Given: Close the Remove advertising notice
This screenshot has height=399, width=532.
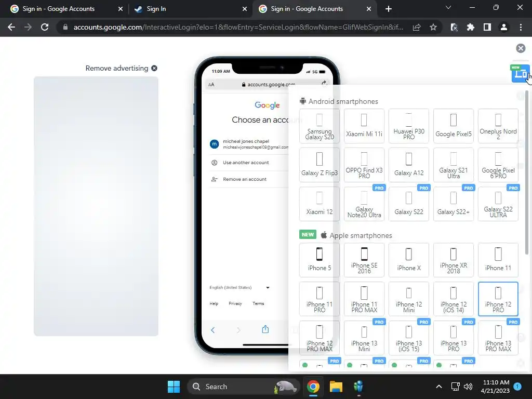Looking at the screenshot, I should (x=154, y=68).
